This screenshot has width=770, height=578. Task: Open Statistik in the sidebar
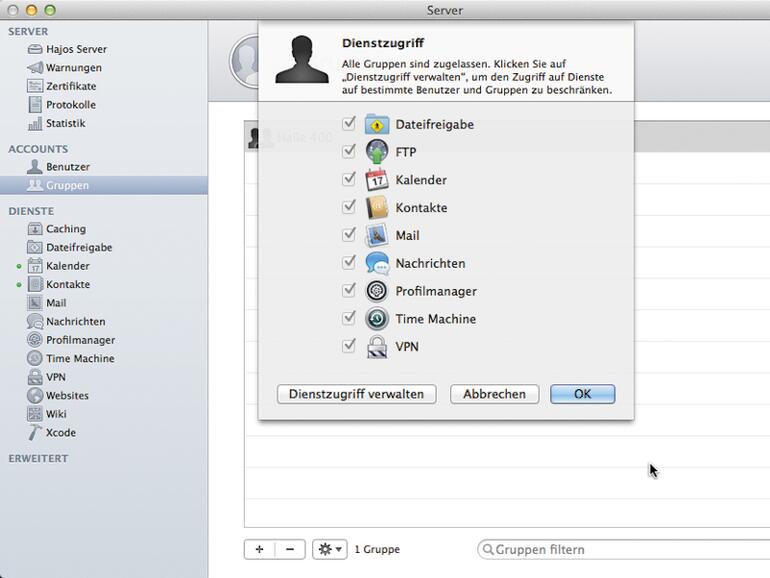pyautogui.click(x=56, y=123)
